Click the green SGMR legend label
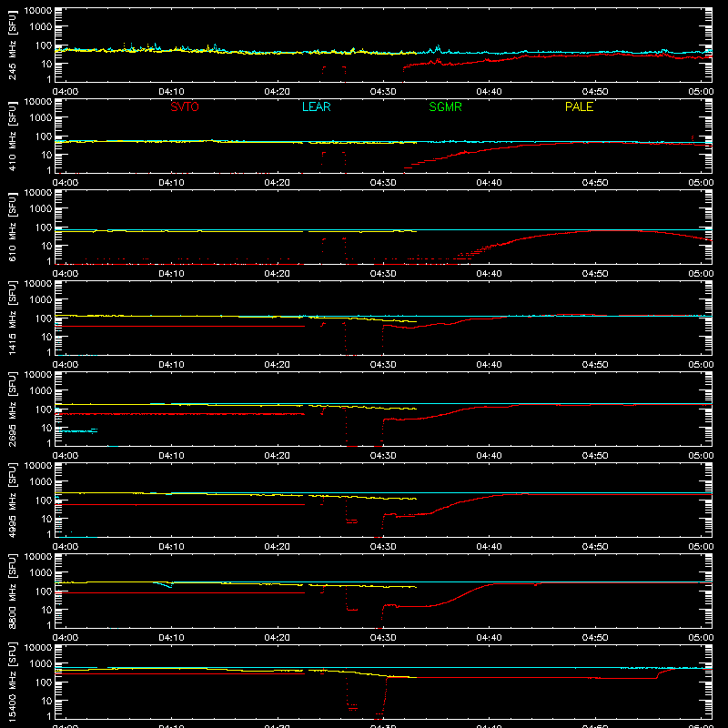The width and height of the screenshot is (728, 728). pyautogui.click(x=445, y=106)
